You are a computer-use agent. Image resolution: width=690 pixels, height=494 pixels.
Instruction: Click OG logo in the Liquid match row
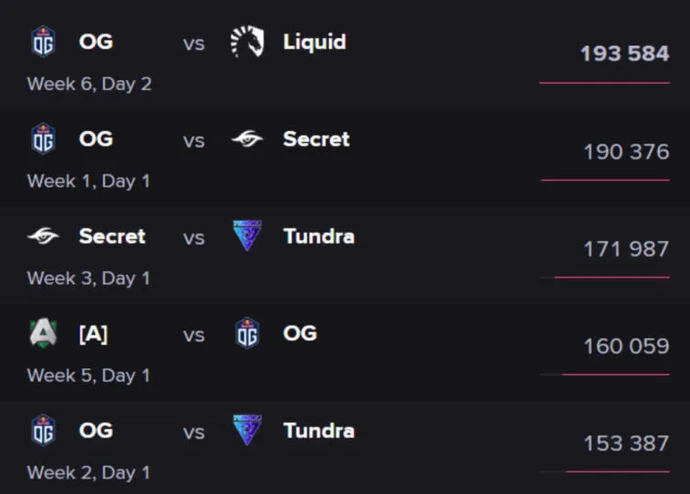coord(43,43)
